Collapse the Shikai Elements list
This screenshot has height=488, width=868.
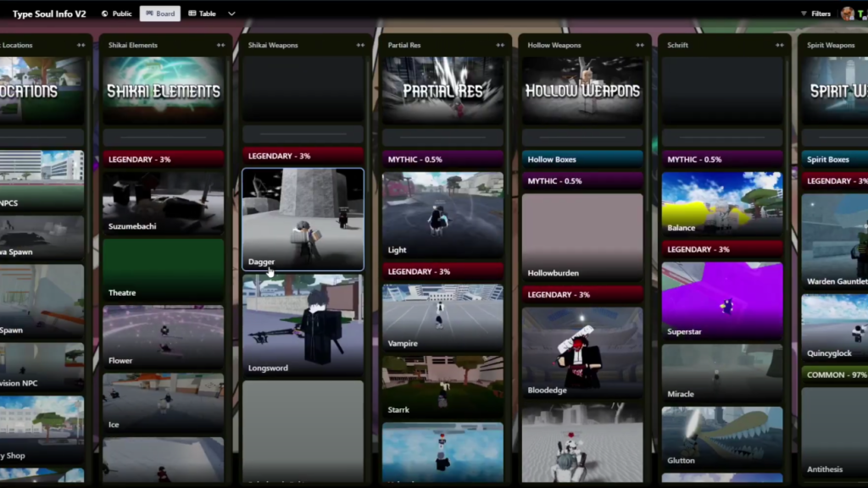(x=222, y=45)
